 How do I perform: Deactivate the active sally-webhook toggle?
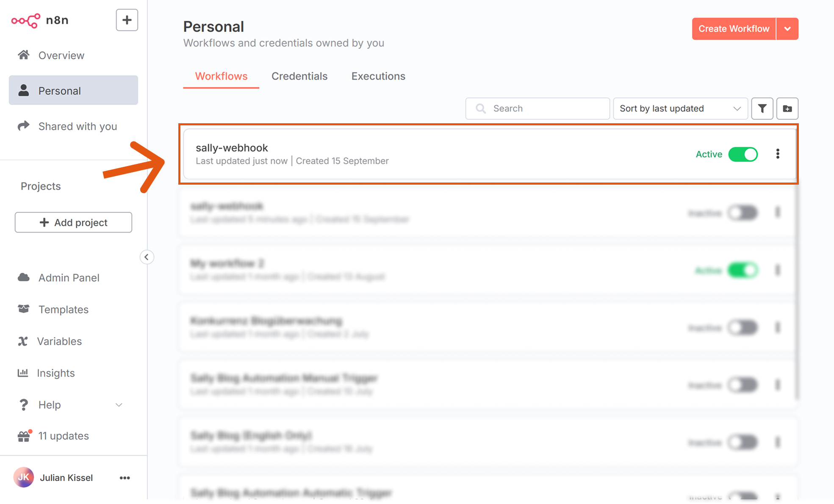click(x=743, y=154)
